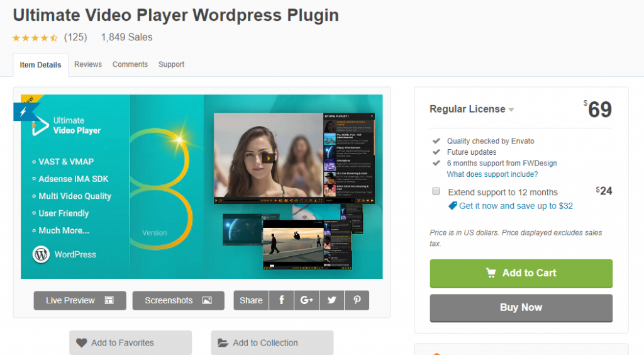Click the Ultimate Video Player preview image

pos(202,186)
